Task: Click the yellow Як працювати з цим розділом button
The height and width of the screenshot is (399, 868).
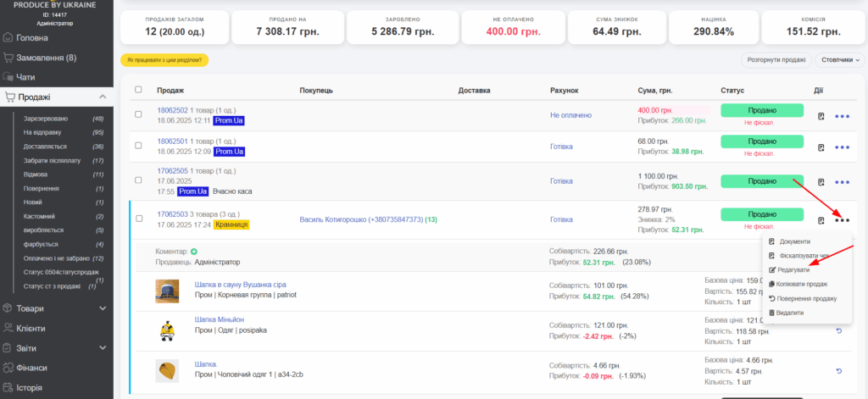Action: point(164,60)
